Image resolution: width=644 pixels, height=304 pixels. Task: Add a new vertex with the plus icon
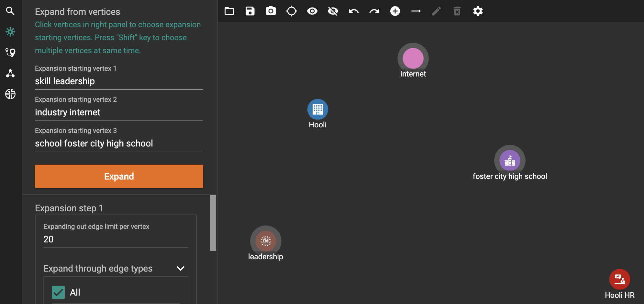click(x=395, y=11)
